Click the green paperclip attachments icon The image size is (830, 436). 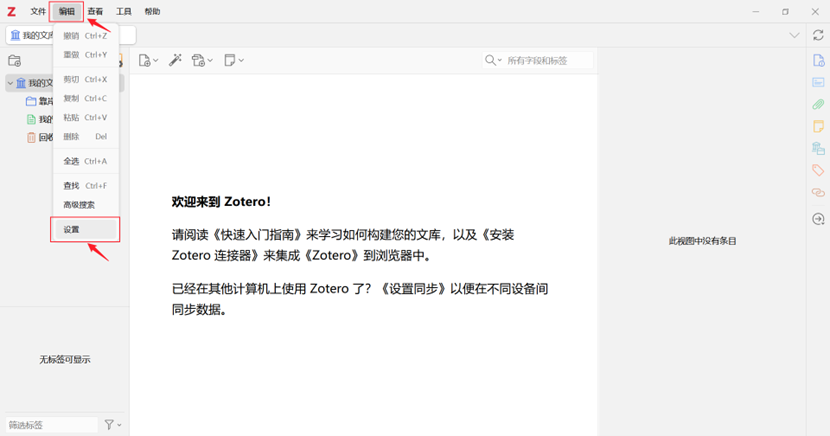(818, 104)
